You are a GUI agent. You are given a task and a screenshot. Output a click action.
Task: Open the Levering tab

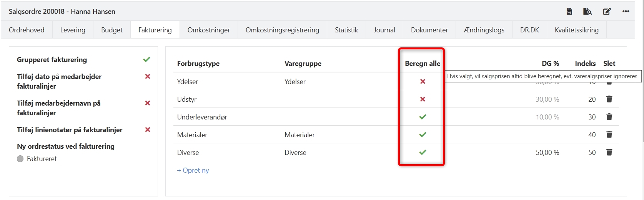coord(73,30)
